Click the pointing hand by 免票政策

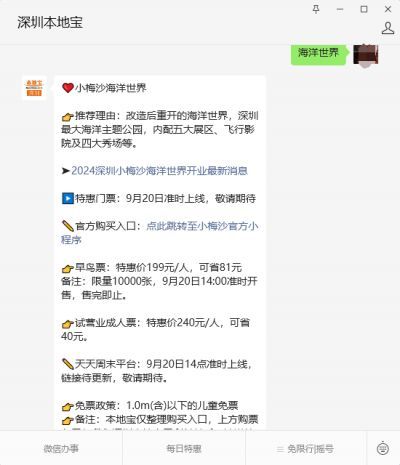click(68, 406)
